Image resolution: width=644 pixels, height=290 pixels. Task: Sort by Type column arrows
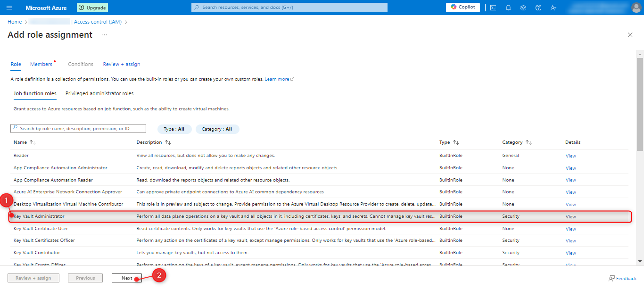coord(456,142)
